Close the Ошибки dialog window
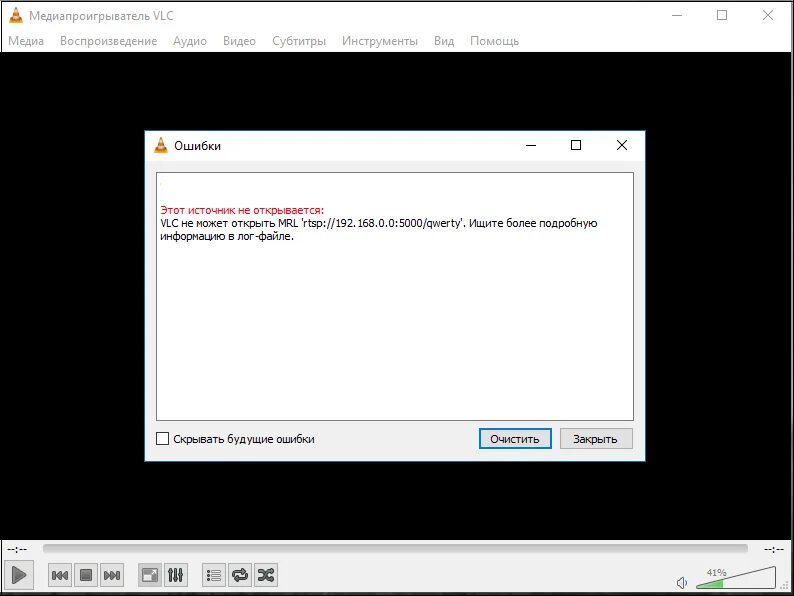Screen dimensions: 794x596 (x=622, y=145)
